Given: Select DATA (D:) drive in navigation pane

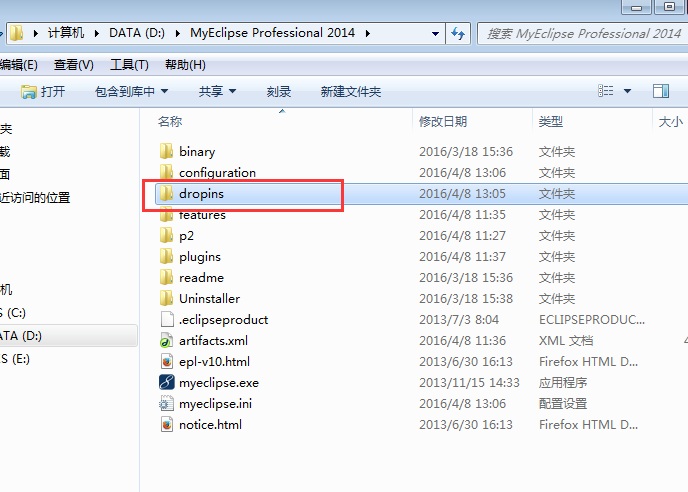Looking at the screenshot, I should 68,336.
